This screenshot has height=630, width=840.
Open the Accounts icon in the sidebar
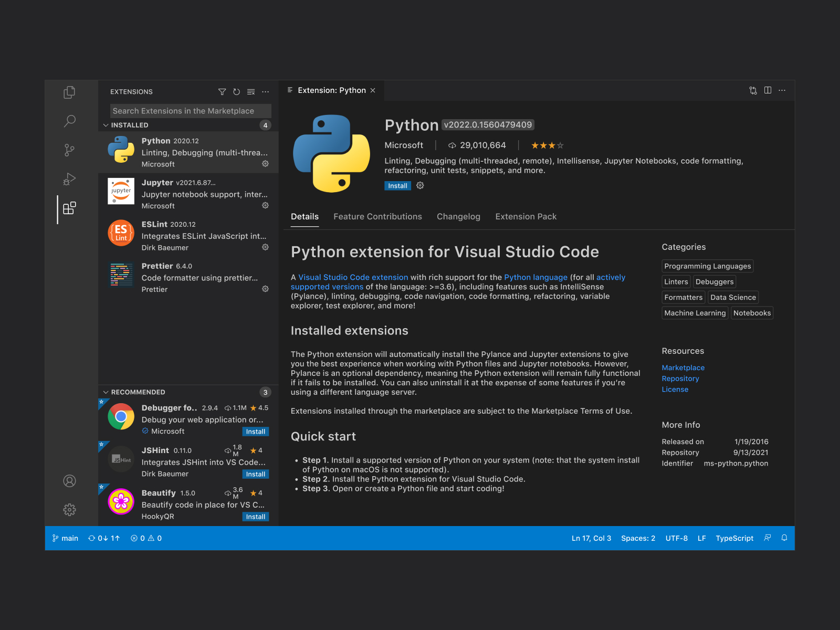[69, 481]
